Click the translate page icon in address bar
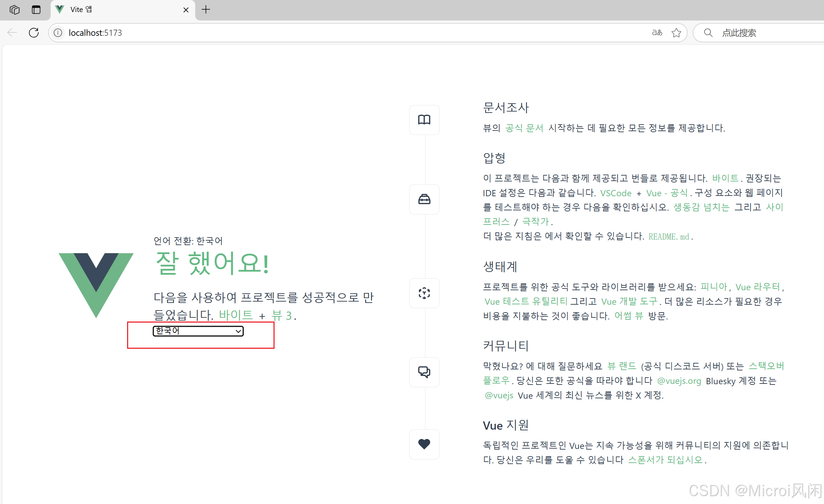 coord(657,33)
